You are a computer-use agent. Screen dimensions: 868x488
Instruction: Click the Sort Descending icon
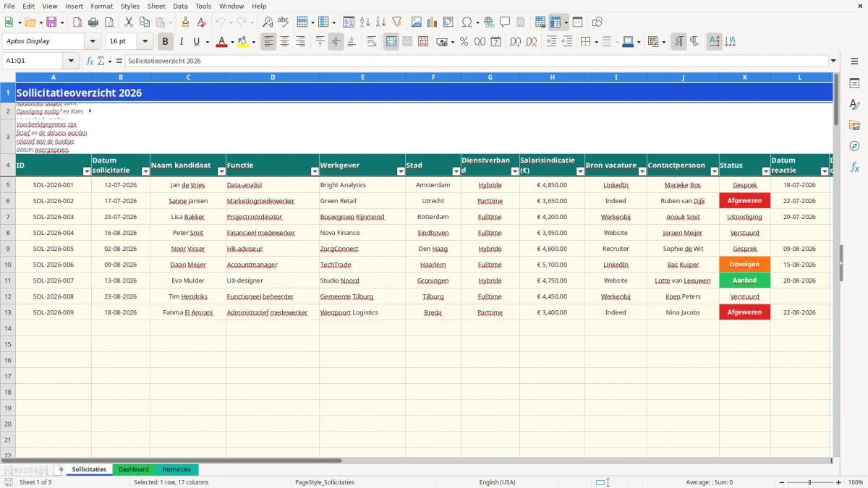tap(380, 22)
